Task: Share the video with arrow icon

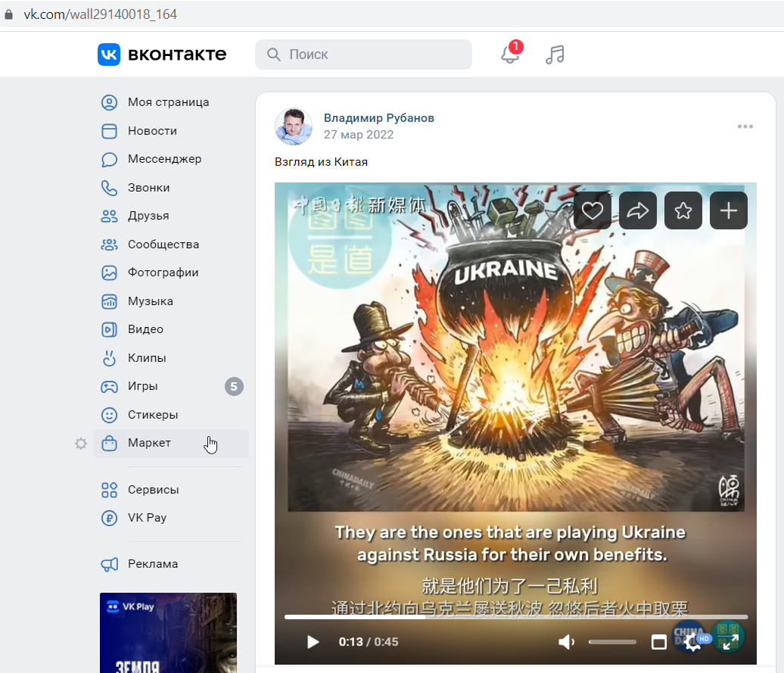Action: [x=637, y=210]
